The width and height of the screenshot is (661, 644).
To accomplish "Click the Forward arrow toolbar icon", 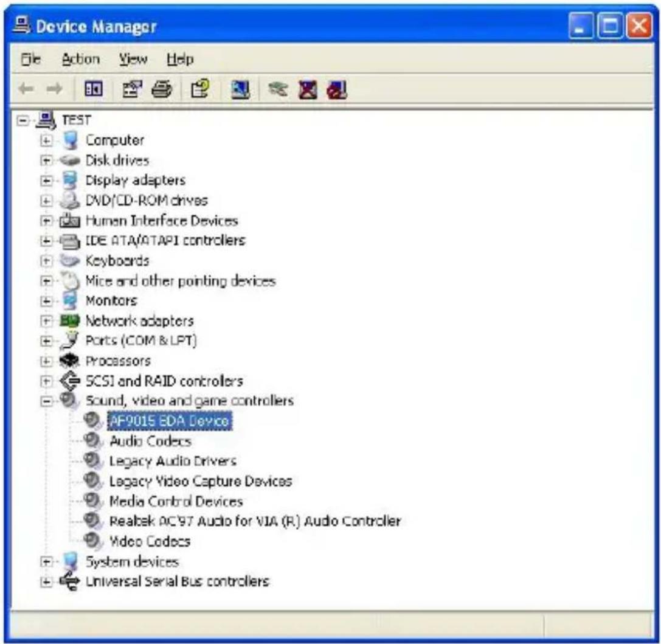I will pos(54,89).
